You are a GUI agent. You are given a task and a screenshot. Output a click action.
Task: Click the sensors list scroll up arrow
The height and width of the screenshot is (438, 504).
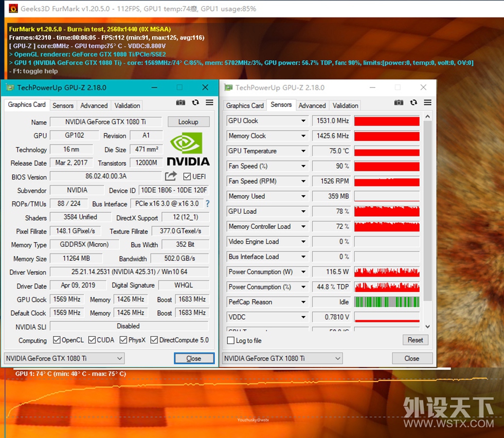click(427, 116)
